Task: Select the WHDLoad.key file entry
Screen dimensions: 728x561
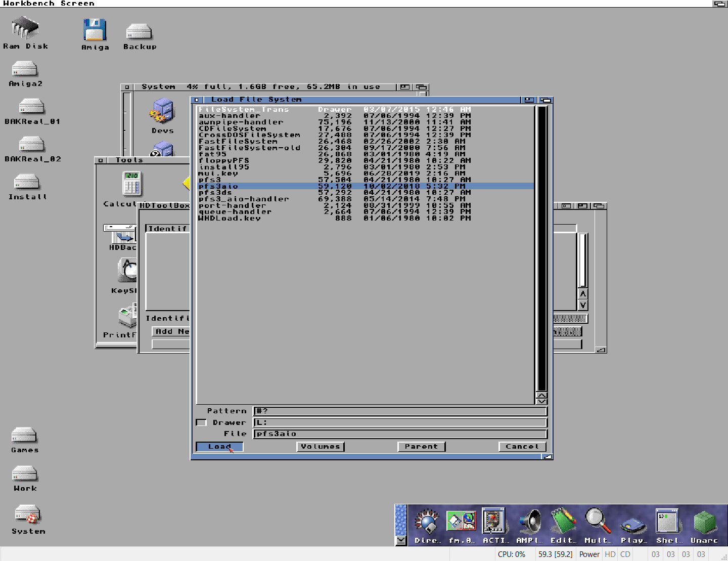Action: pos(366,218)
